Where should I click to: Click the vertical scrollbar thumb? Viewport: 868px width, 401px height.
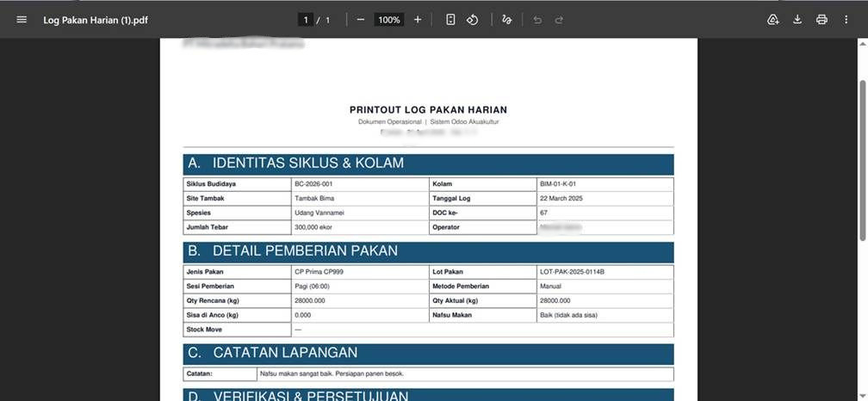click(x=863, y=159)
